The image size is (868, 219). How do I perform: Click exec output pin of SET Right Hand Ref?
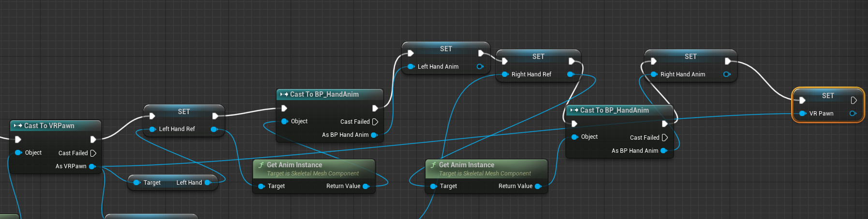572,61
